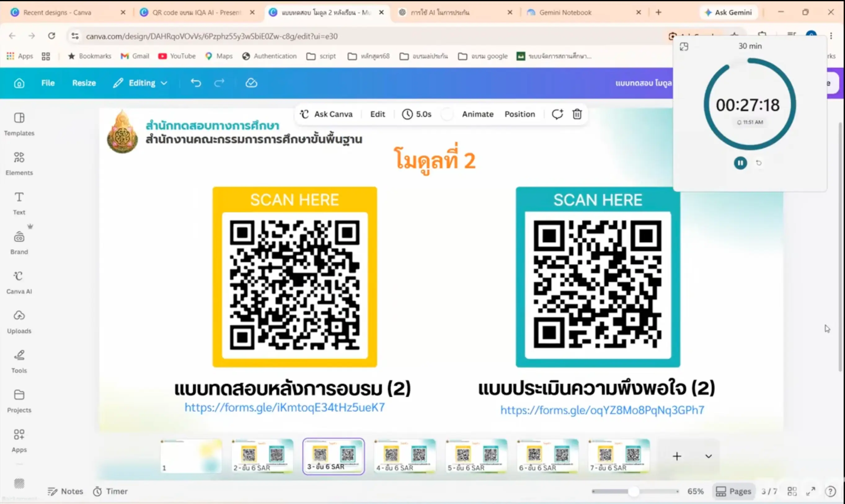The height and width of the screenshot is (504, 845).
Task: Open the Resize menu
Action: pos(84,83)
